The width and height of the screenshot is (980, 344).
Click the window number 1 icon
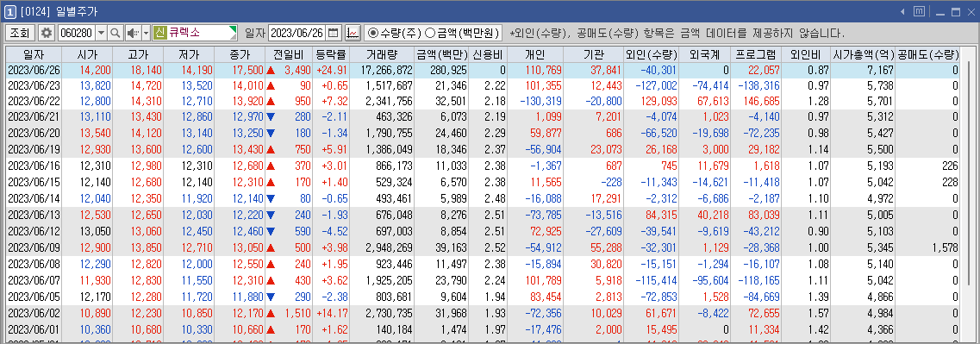(x=10, y=12)
